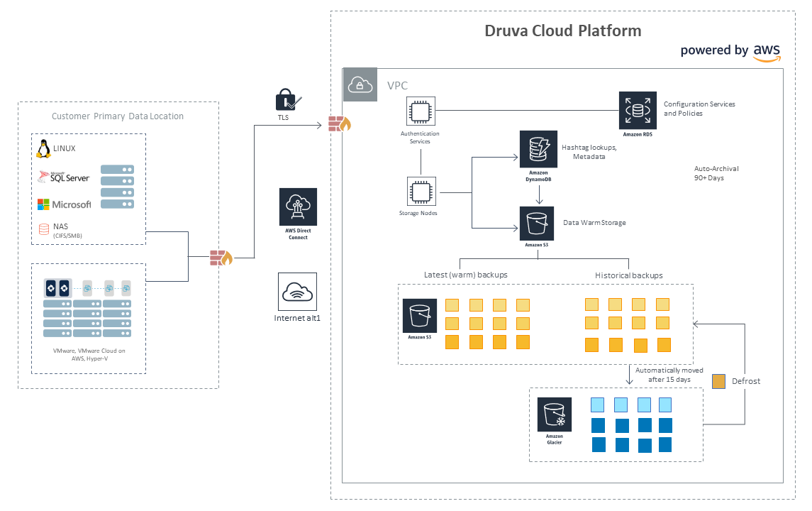Select the Amazon S3 Data Warm Storage icon
The width and height of the screenshot is (812, 511).
[537, 224]
